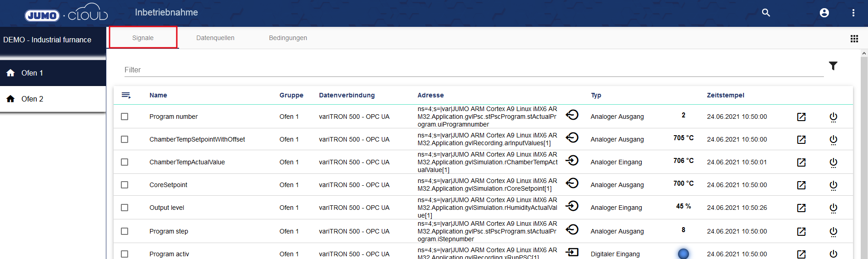Open the Bedingungen tab
The width and height of the screenshot is (868, 259).
(x=288, y=38)
